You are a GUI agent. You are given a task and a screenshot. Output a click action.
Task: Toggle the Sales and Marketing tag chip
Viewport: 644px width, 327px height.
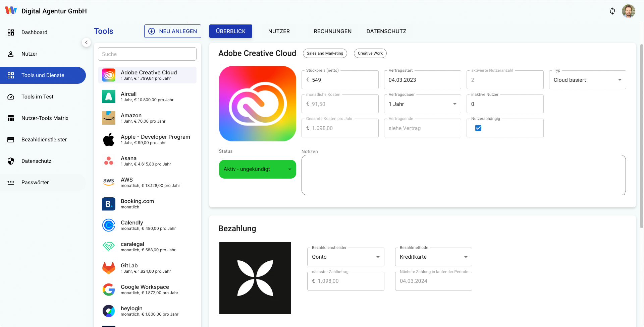pyautogui.click(x=325, y=53)
